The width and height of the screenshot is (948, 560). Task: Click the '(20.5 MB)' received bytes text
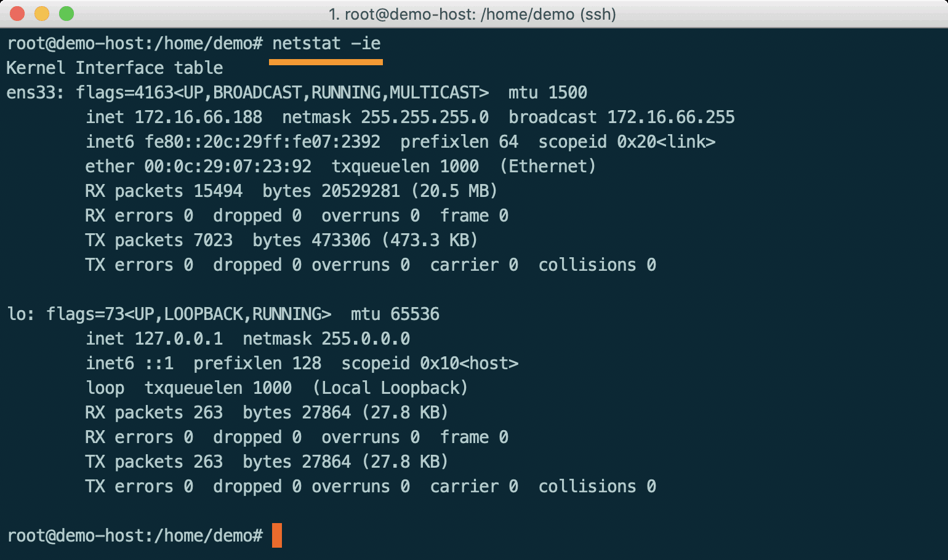point(454,191)
